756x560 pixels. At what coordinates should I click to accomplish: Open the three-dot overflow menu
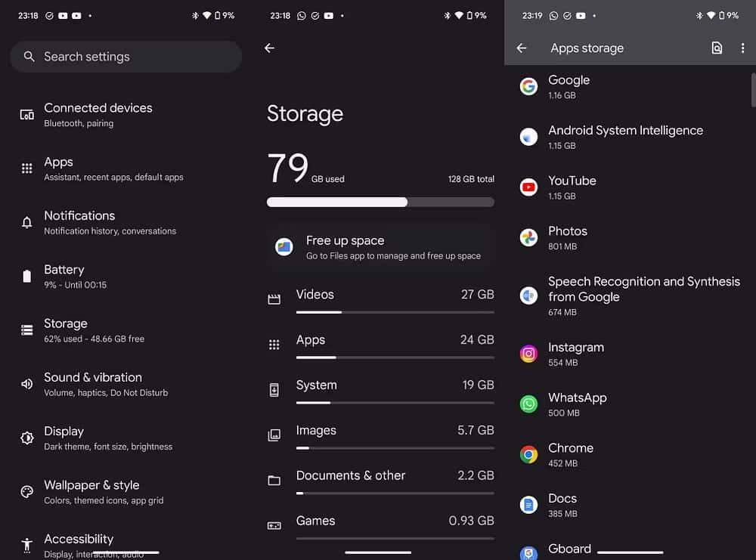tap(742, 48)
